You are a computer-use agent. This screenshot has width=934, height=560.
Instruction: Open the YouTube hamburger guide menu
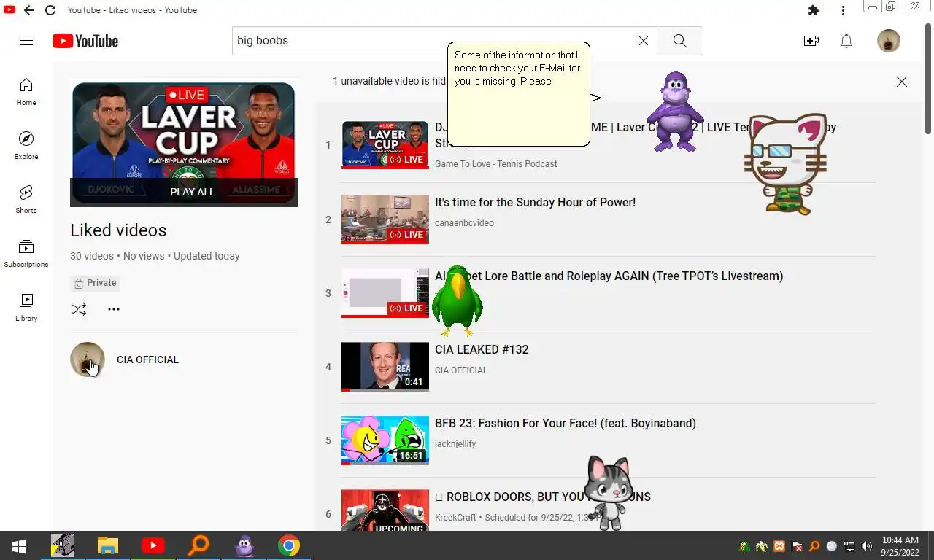coord(26,41)
